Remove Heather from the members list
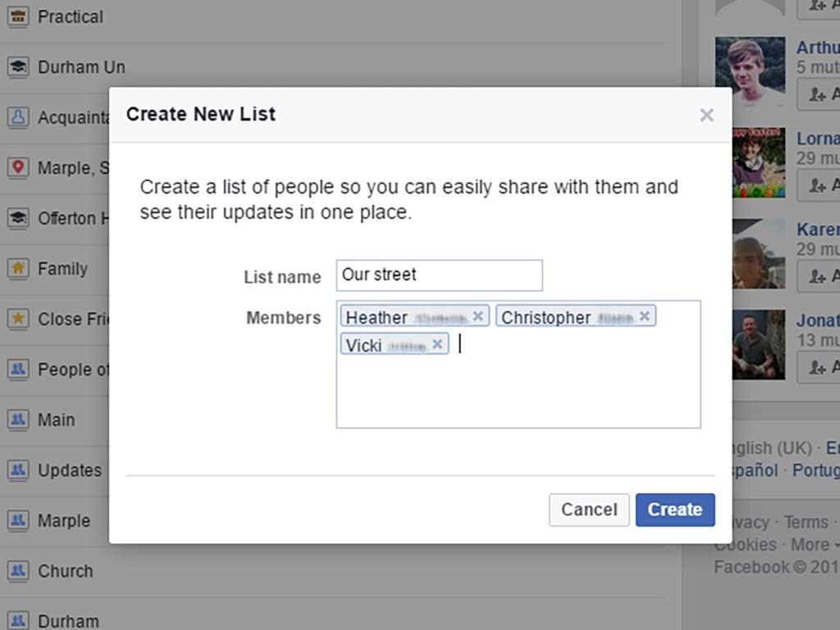Viewport: 840px width, 630px height. pyautogui.click(x=478, y=316)
